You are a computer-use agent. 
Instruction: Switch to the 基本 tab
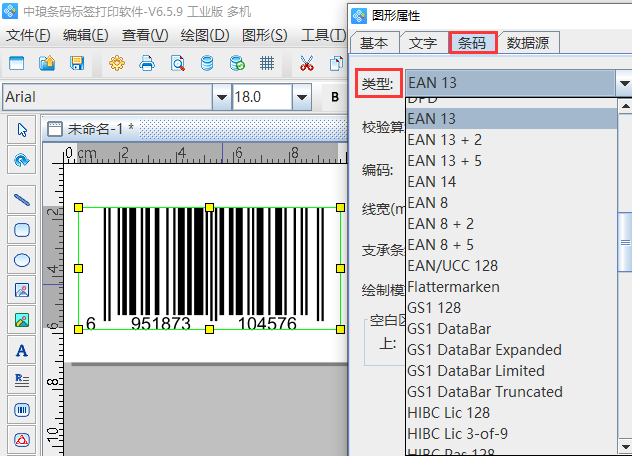tap(374, 43)
